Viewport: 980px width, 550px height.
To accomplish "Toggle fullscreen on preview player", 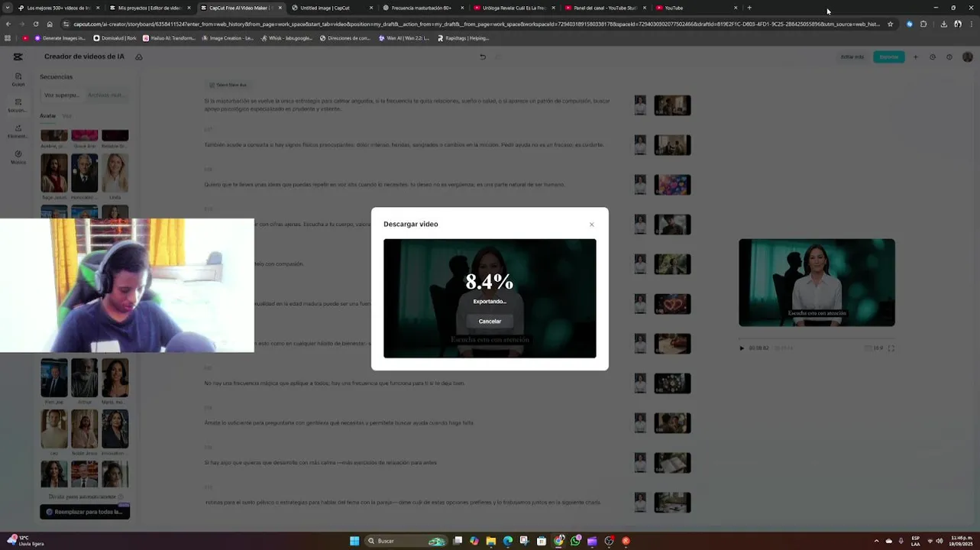I will click(891, 348).
